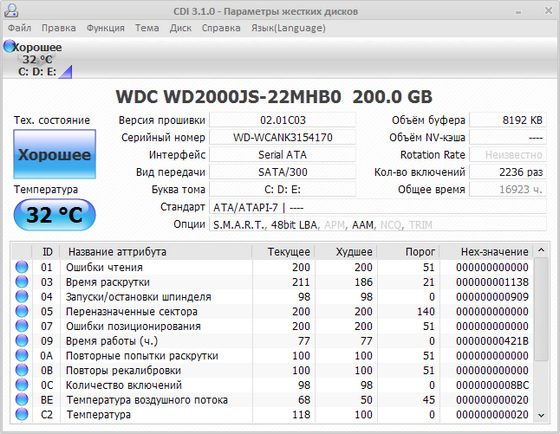Click the 32 °C temperature button
Viewport: 560px width, 434px height.
55,215
